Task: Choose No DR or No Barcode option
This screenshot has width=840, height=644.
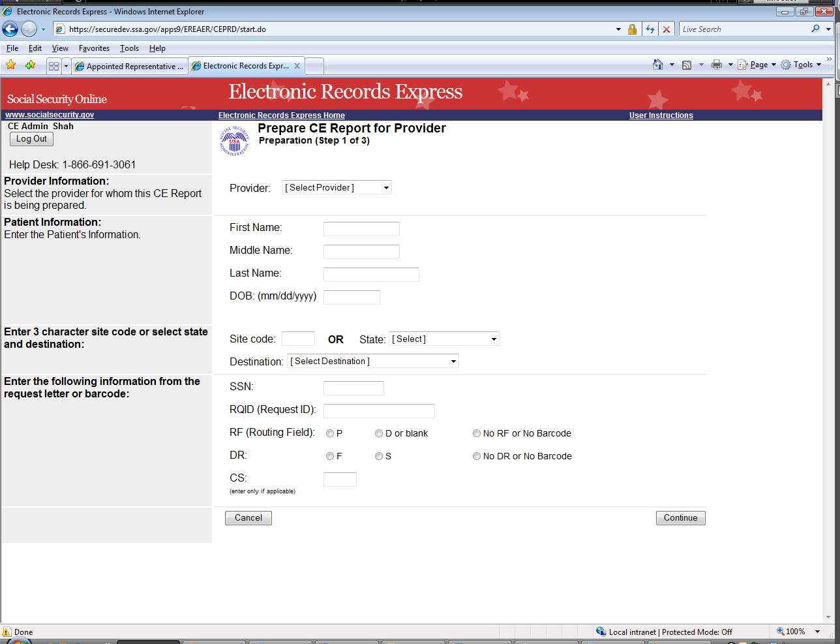Action: pos(477,456)
